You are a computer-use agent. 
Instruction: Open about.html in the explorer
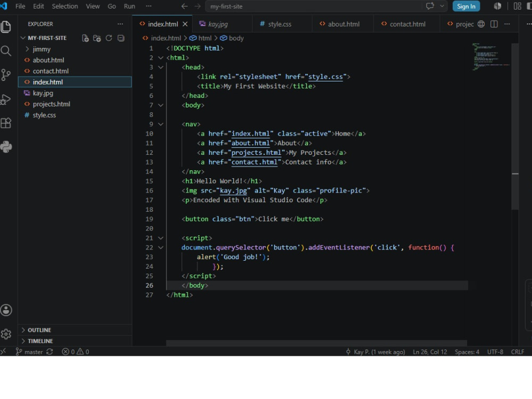click(x=75, y=60)
